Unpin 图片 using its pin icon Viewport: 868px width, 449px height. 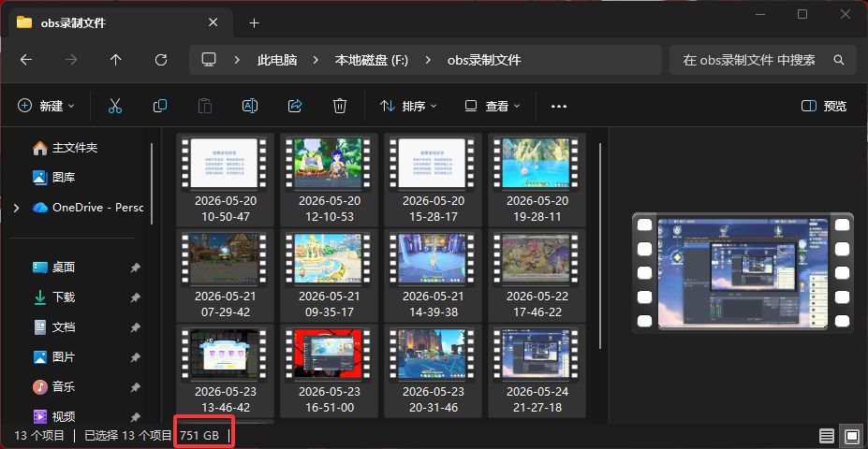point(135,357)
